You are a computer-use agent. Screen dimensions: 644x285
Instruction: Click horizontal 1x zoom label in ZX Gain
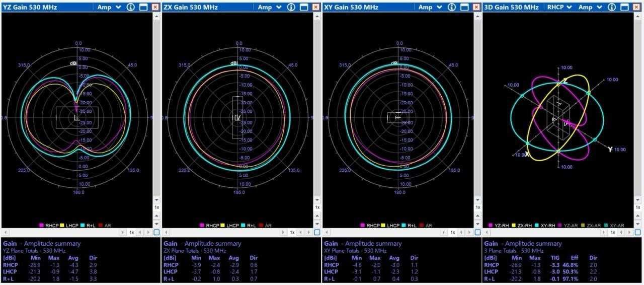coord(292,233)
